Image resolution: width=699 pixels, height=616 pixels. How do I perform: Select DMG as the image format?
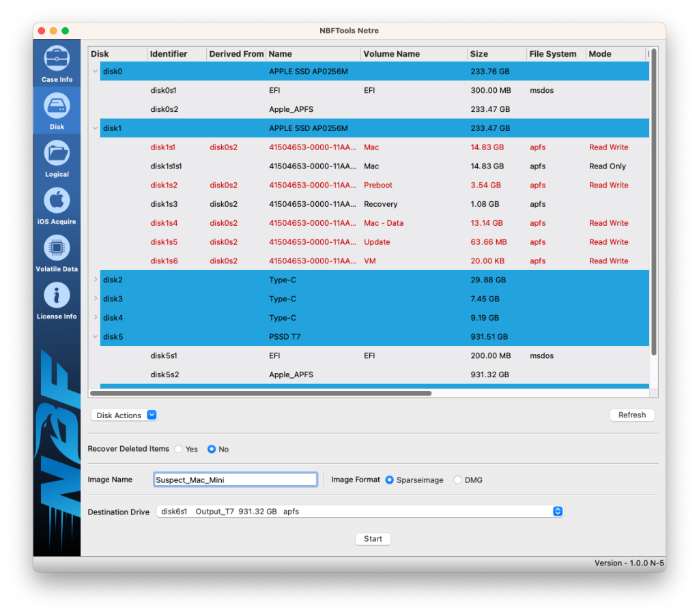457,480
